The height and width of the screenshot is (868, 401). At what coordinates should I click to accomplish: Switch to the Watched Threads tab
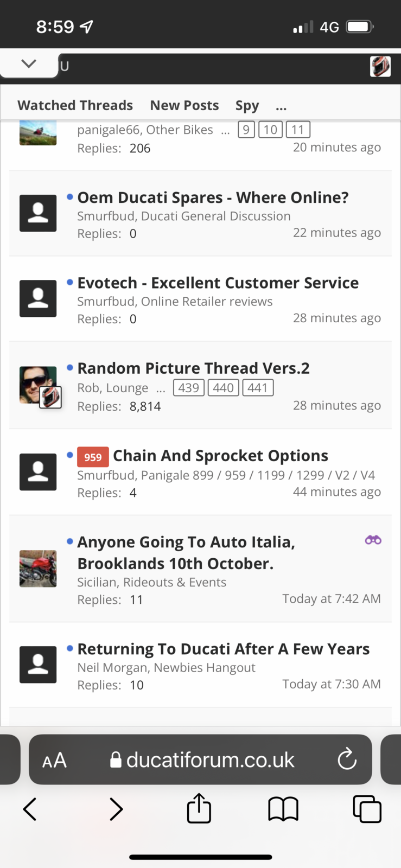(x=75, y=105)
